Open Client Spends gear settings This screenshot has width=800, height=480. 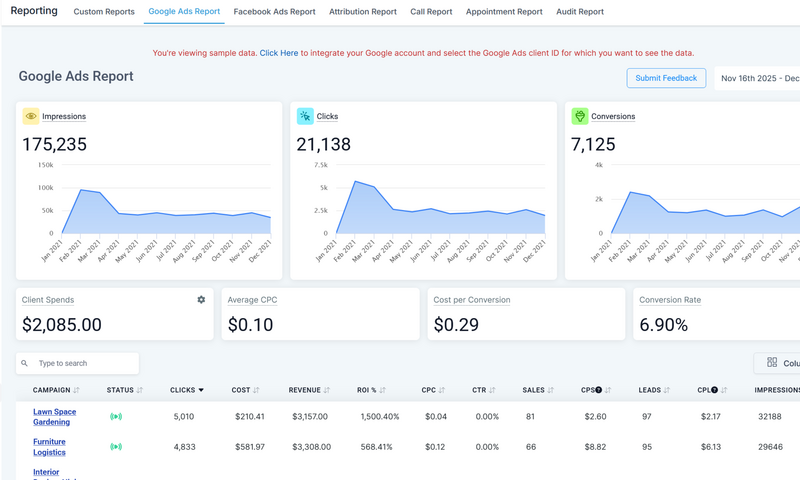(201, 300)
